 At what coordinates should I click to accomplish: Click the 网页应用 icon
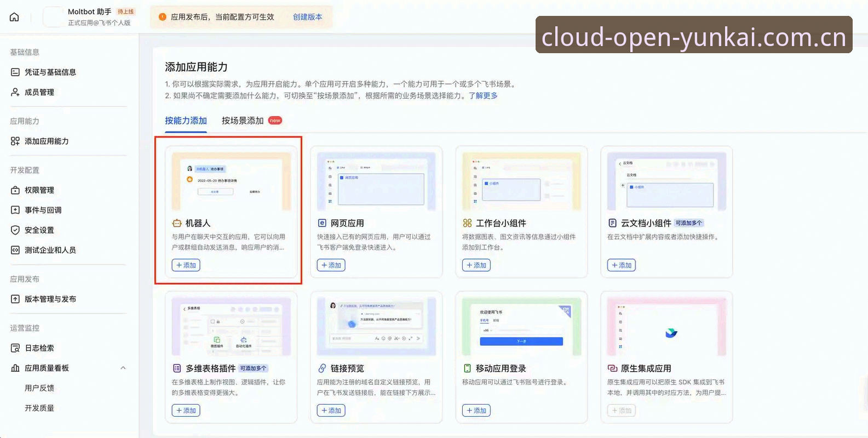pyautogui.click(x=322, y=223)
